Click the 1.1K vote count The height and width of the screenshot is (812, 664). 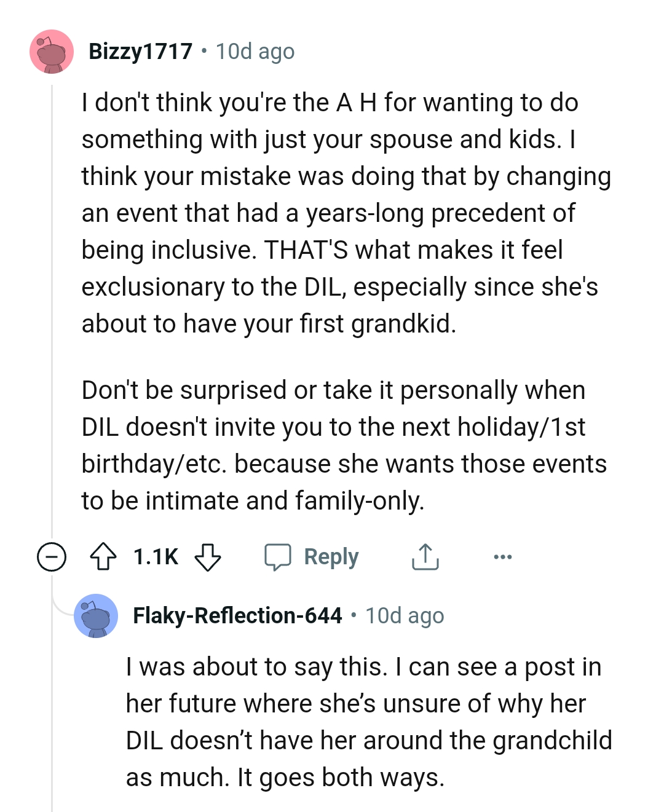coord(156,557)
